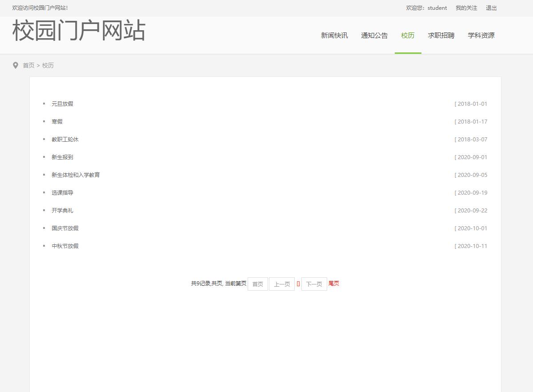Click the 下一页 pagination button

pos(314,284)
